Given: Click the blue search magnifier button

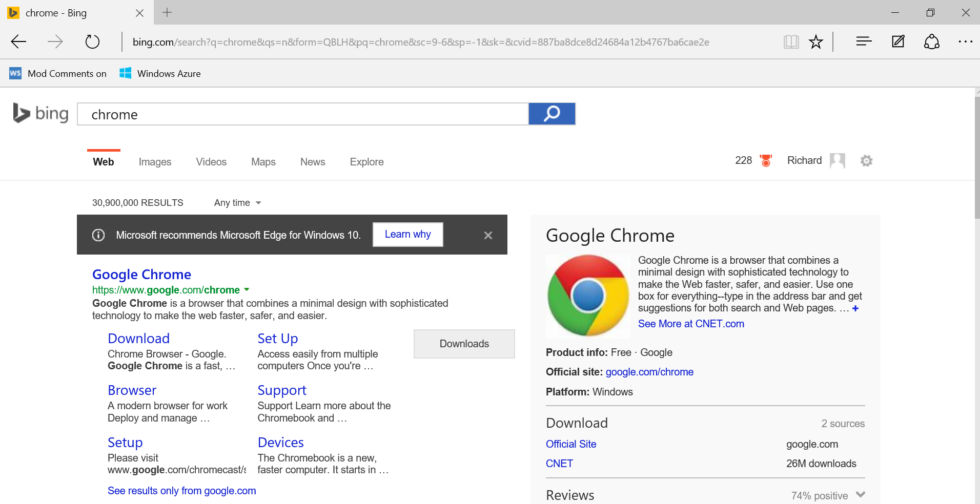Looking at the screenshot, I should click(x=552, y=114).
